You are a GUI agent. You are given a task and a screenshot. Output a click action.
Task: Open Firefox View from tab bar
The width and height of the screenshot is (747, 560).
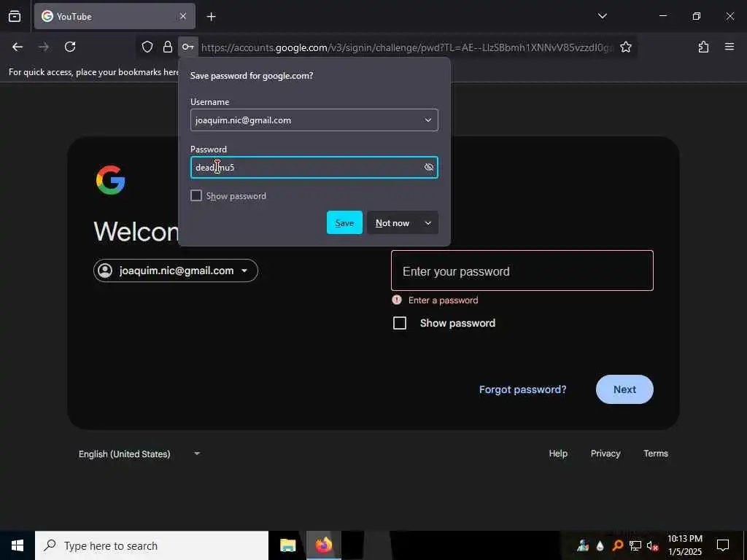pyautogui.click(x=15, y=16)
